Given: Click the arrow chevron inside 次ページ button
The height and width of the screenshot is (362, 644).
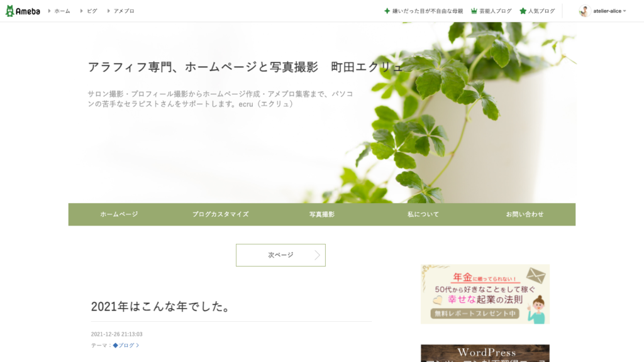Looking at the screenshot, I should (317, 255).
